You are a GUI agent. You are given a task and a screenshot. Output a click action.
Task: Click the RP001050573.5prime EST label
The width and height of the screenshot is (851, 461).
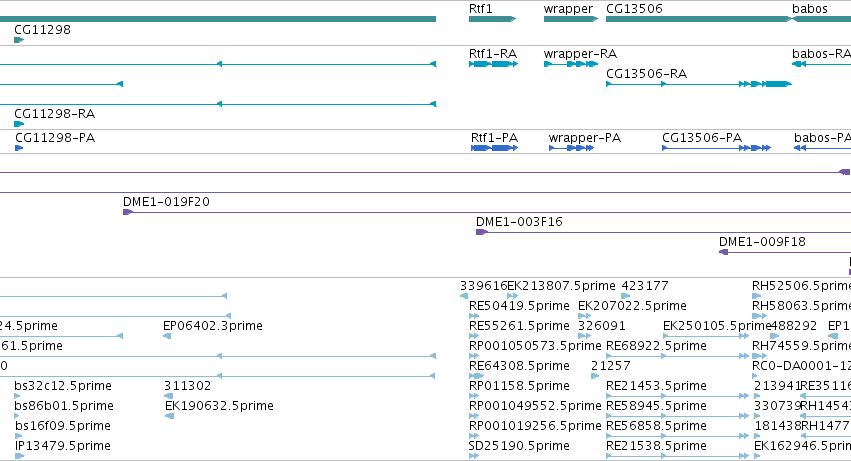(x=535, y=345)
